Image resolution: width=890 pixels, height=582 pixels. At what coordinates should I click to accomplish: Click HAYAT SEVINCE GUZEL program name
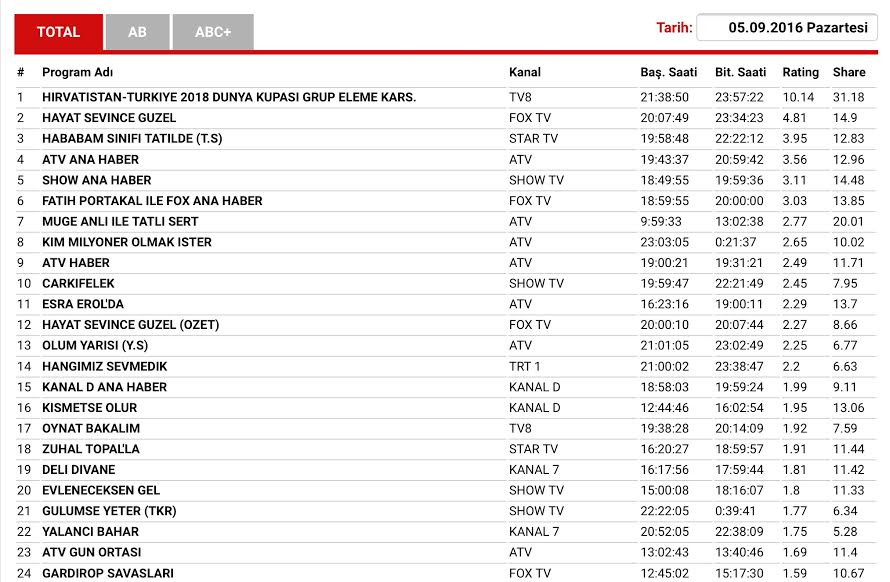108,118
